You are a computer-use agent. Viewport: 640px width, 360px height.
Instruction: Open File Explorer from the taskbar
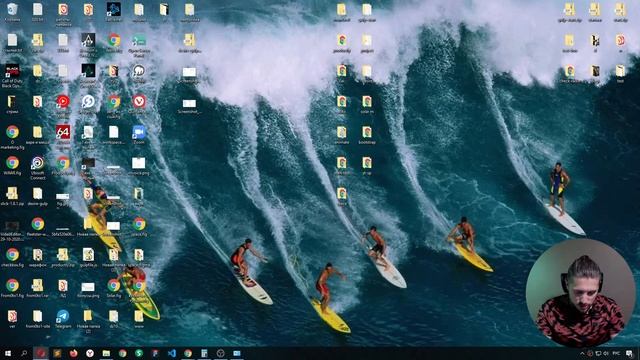pos(106,353)
